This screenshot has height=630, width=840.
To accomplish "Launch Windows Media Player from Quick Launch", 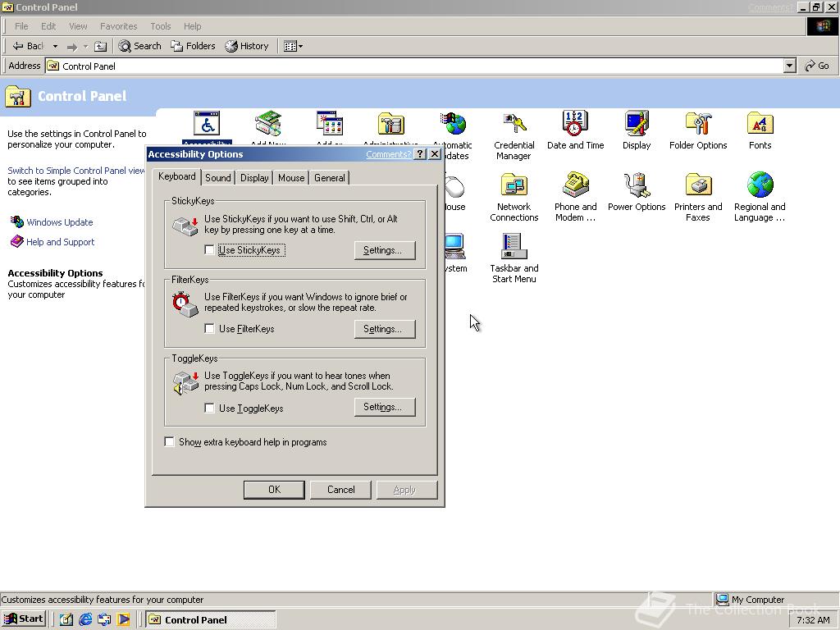I will click(x=124, y=619).
